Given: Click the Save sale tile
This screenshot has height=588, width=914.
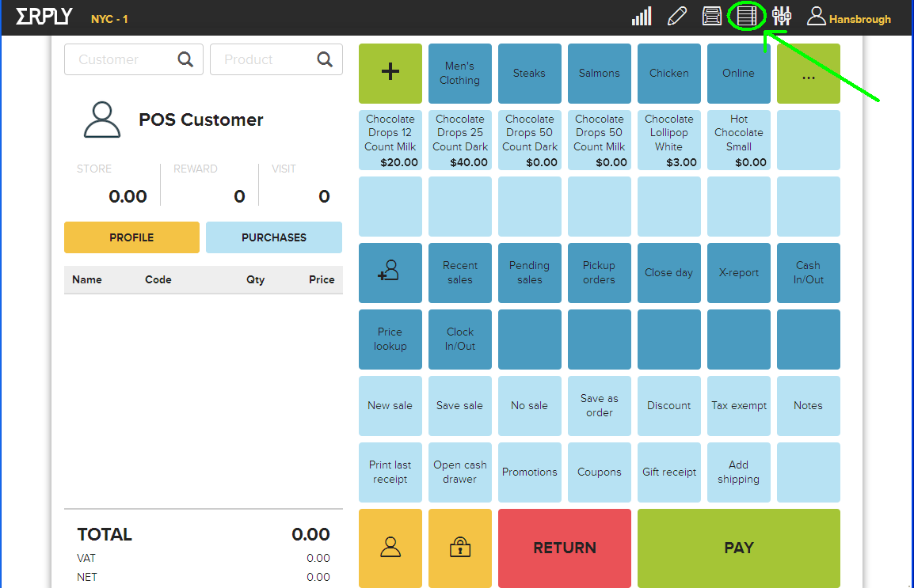Looking at the screenshot, I should tap(460, 406).
